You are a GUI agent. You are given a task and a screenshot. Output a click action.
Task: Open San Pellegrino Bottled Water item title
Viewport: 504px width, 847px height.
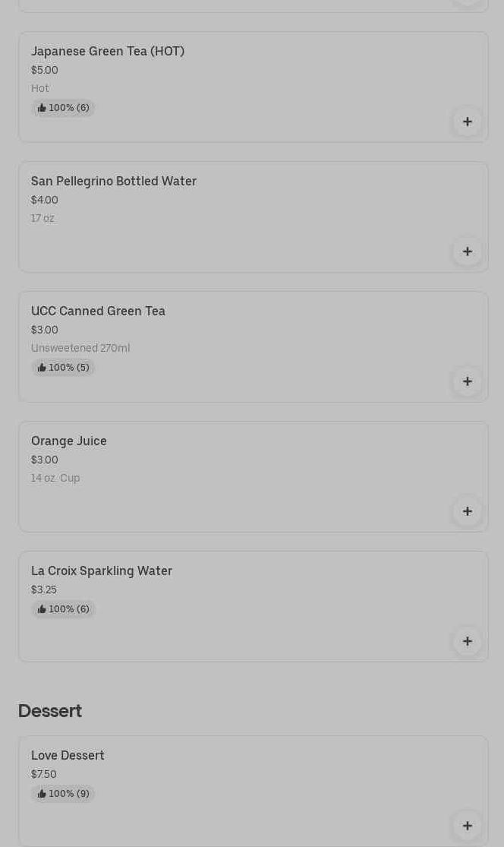pos(114,181)
